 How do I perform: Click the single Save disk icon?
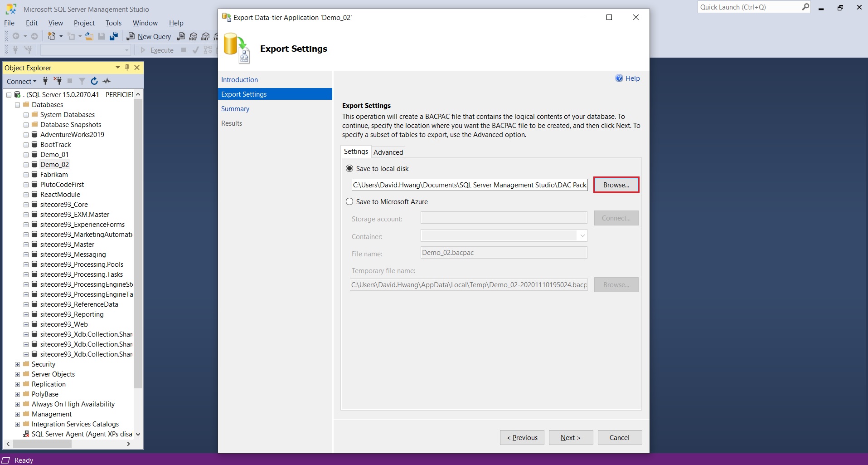pyautogui.click(x=102, y=36)
